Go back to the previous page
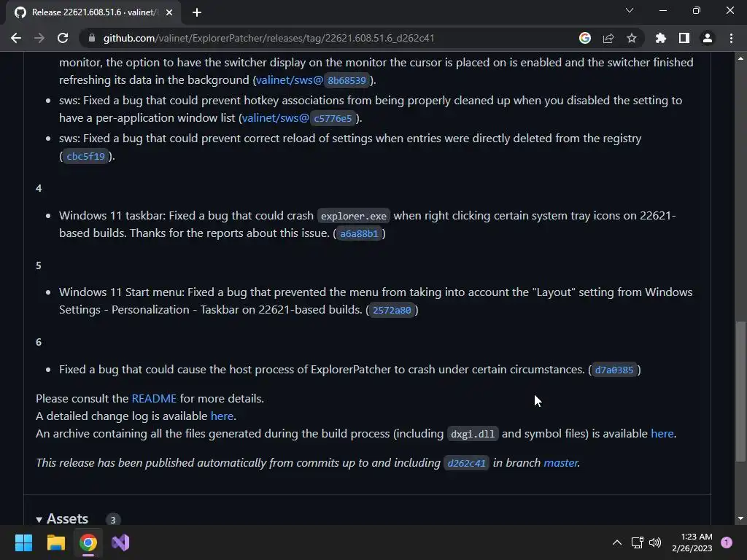The image size is (747, 560). coord(16,38)
